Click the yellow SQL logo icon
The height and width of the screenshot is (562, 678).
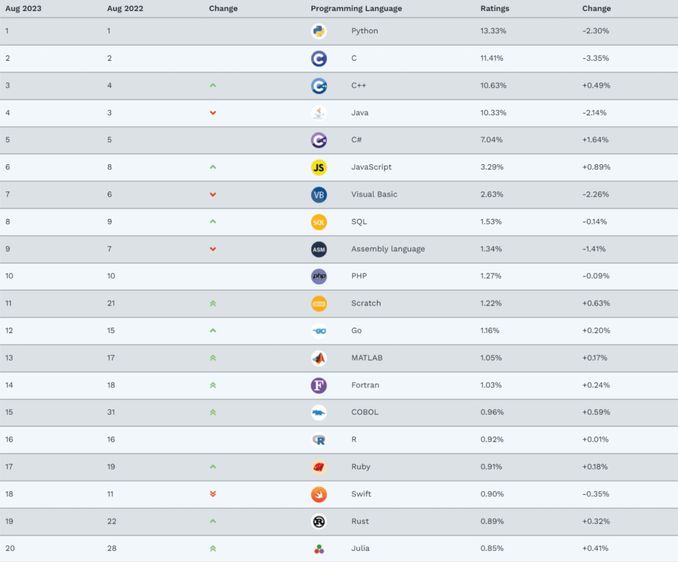pyautogui.click(x=319, y=222)
